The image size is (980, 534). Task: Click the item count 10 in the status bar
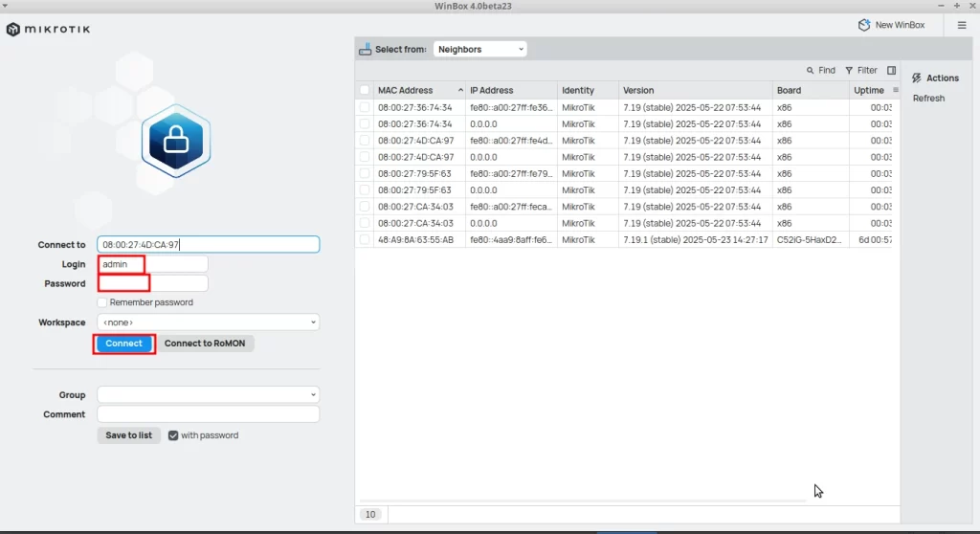click(x=370, y=514)
